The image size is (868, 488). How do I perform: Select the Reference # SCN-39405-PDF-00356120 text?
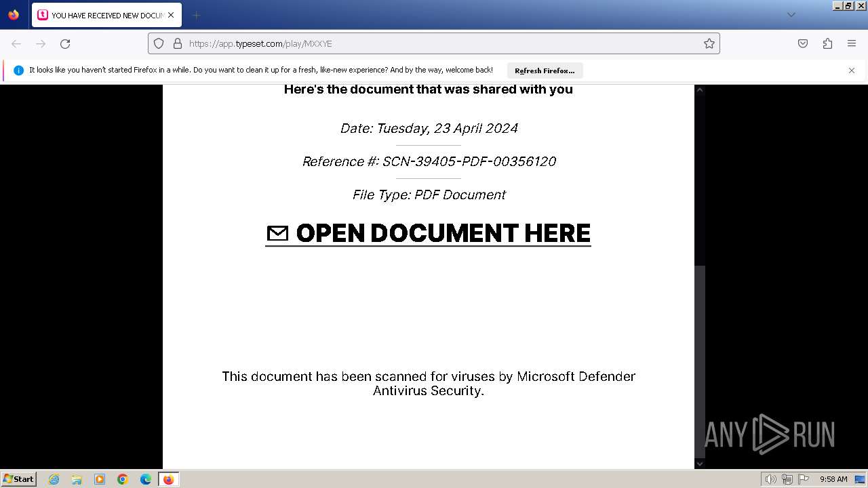pos(429,161)
